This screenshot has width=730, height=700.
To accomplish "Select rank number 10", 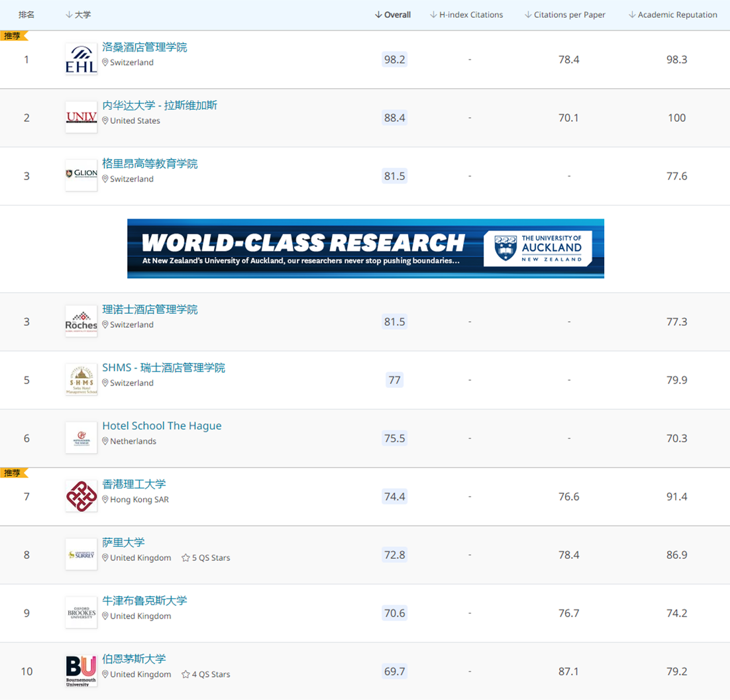I will [x=26, y=671].
